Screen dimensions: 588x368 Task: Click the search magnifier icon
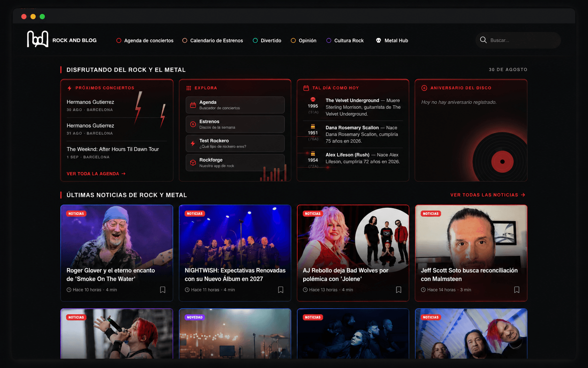coord(483,40)
